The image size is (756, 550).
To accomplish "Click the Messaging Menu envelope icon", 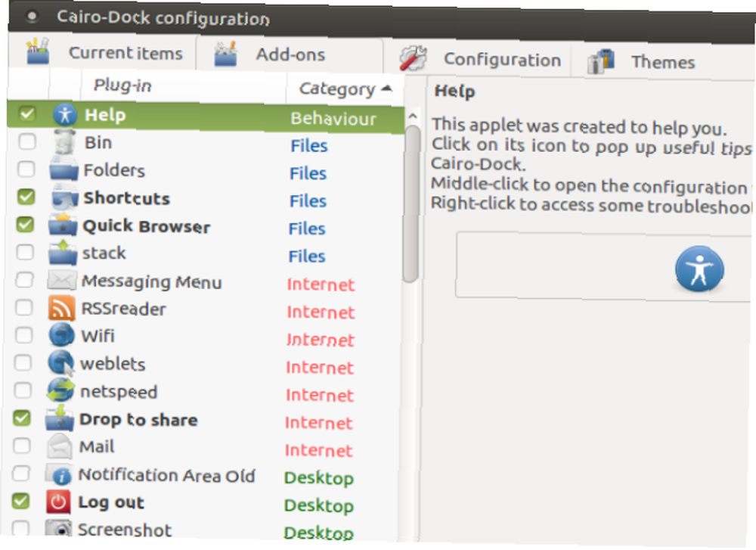I will [x=62, y=281].
